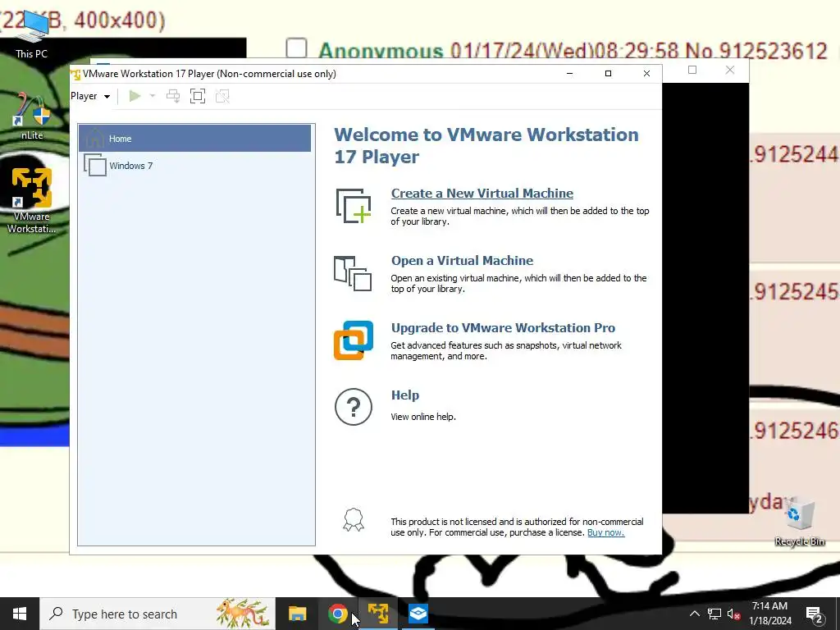Select Home in the library list

[195, 138]
